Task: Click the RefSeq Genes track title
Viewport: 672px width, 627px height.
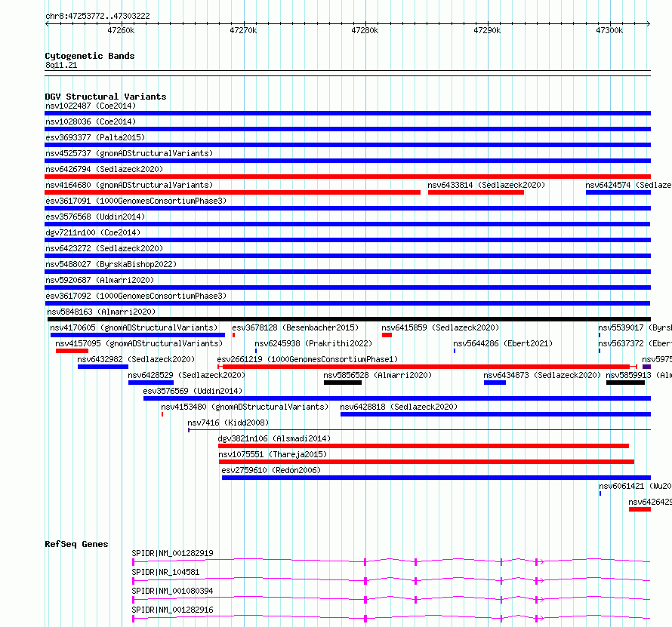Action: click(76, 544)
